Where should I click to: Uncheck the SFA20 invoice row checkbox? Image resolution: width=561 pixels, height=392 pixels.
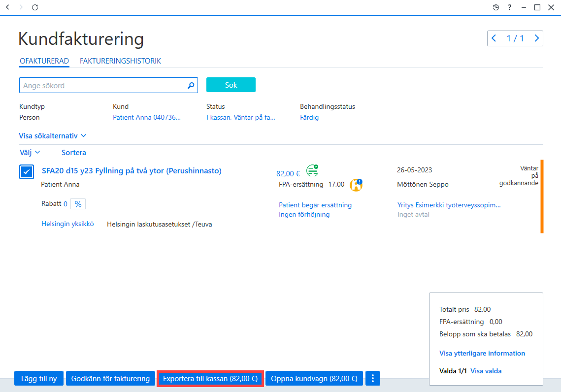[27, 172]
